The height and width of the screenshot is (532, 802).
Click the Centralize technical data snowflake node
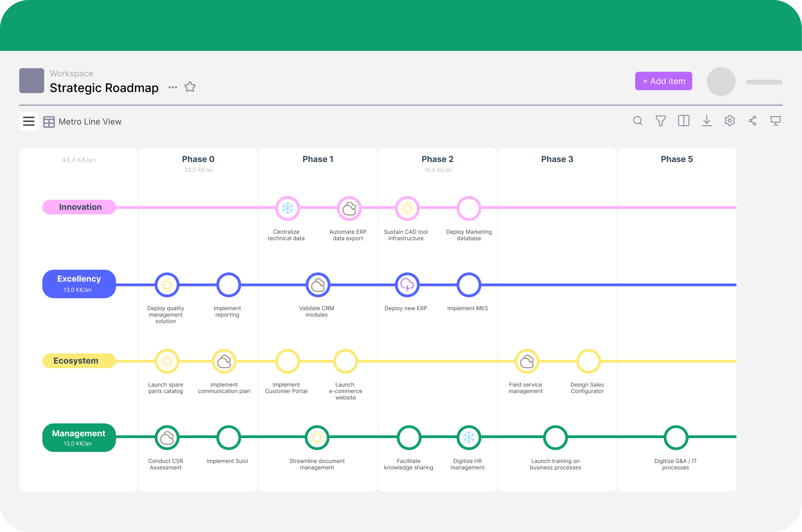[287, 208]
